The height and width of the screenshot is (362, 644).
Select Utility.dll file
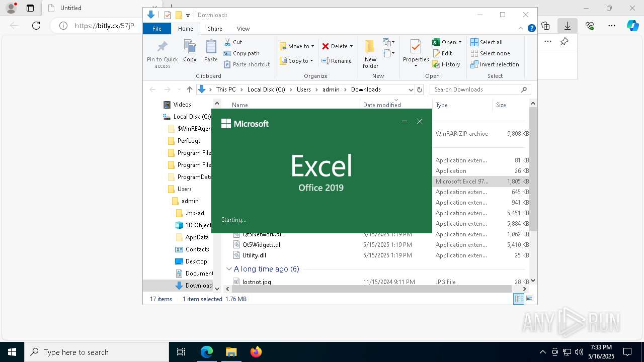point(254,255)
